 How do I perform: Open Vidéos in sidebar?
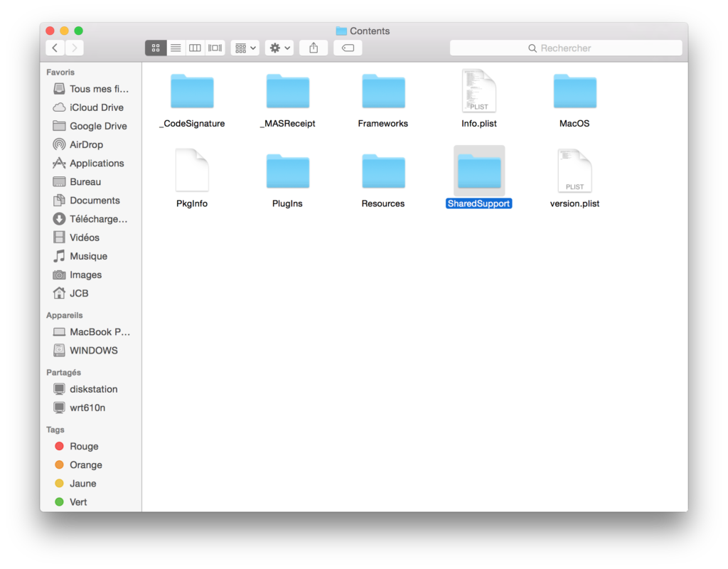click(x=91, y=238)
